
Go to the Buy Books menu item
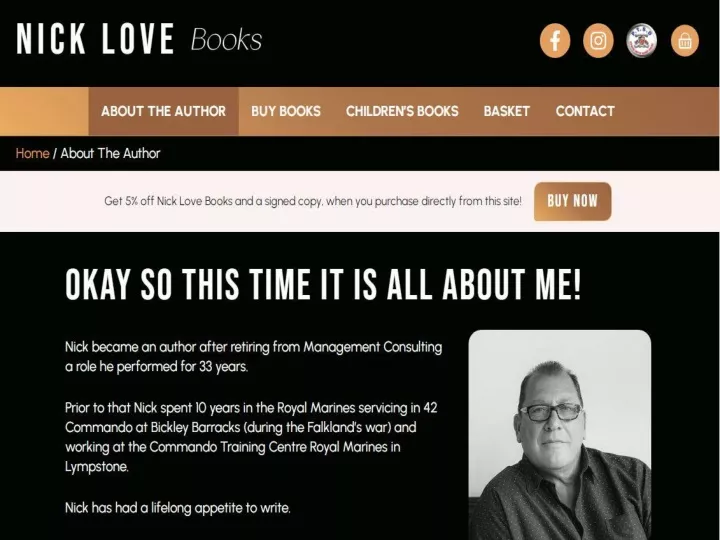[x=286, y=111]
